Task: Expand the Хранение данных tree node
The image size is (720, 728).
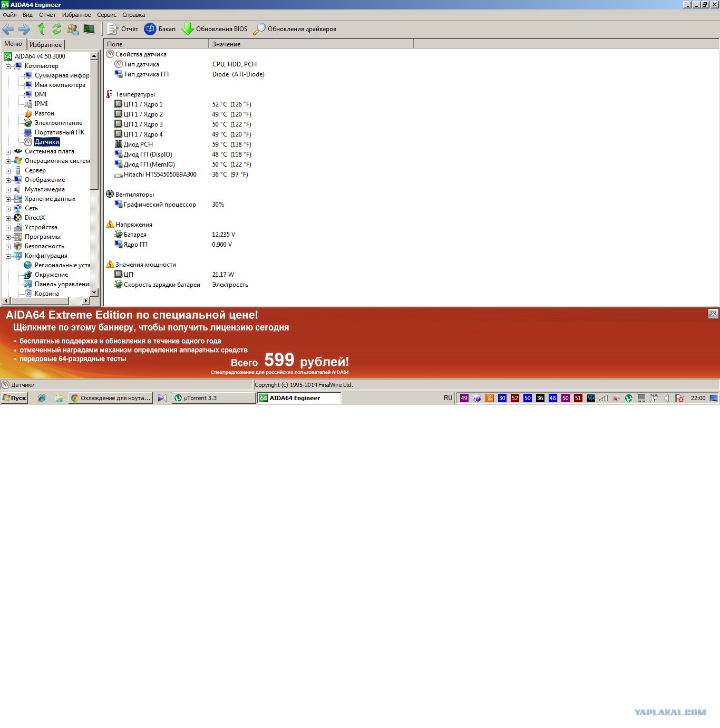Action: pos(8,199)
